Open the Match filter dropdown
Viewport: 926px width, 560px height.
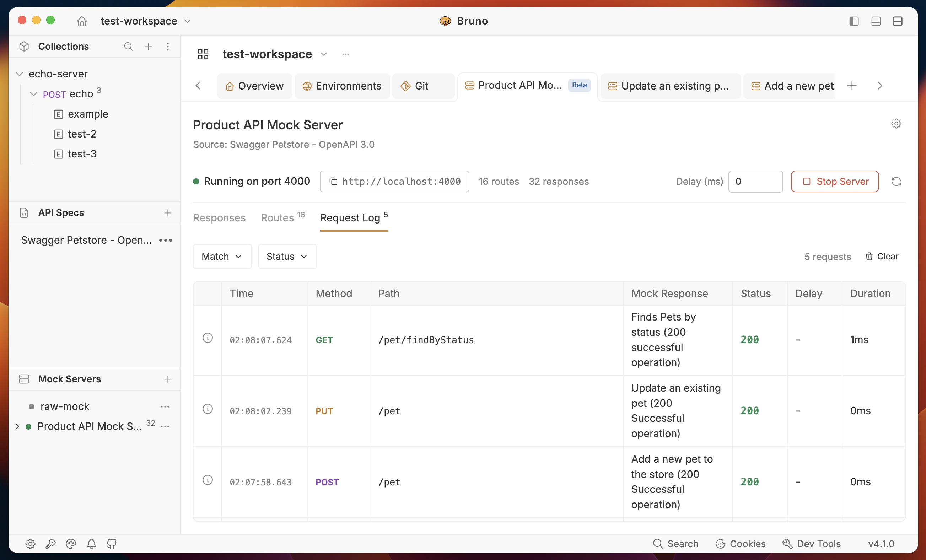pos(222,257)
